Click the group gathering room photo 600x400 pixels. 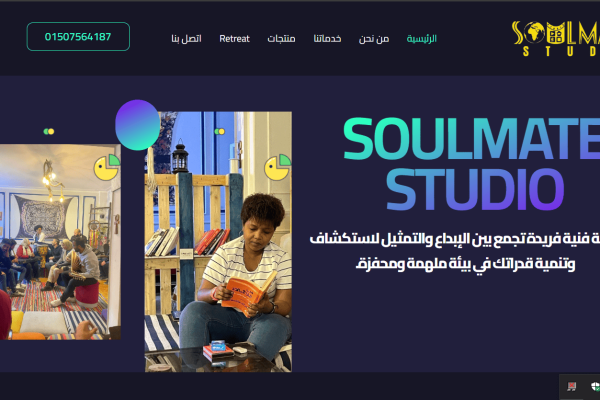60,242
